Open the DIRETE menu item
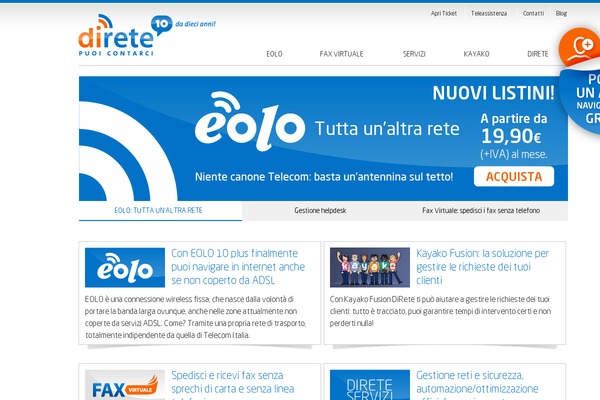 point(538,54)
